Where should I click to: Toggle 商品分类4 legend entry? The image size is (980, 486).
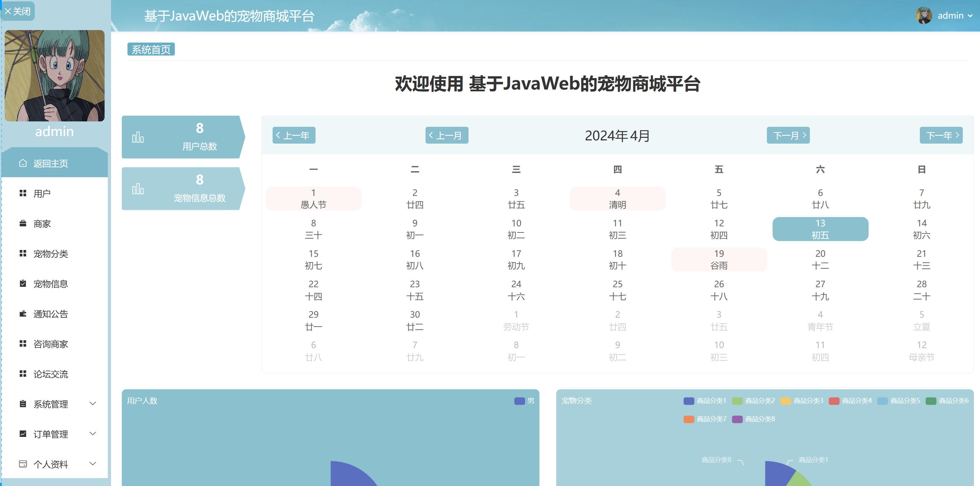coord(851,401)
